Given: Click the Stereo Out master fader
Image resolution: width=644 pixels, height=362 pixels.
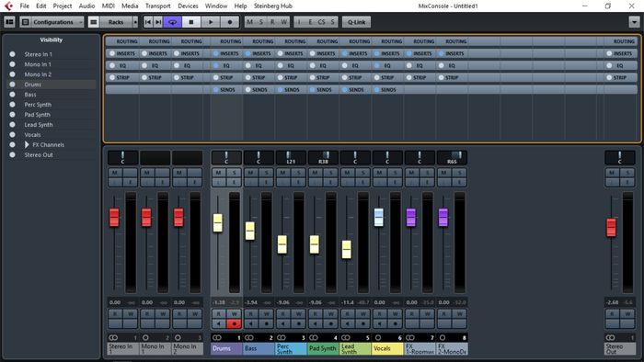Looking at the screenshot, I should pyautogui.click(x=611, y=228).
